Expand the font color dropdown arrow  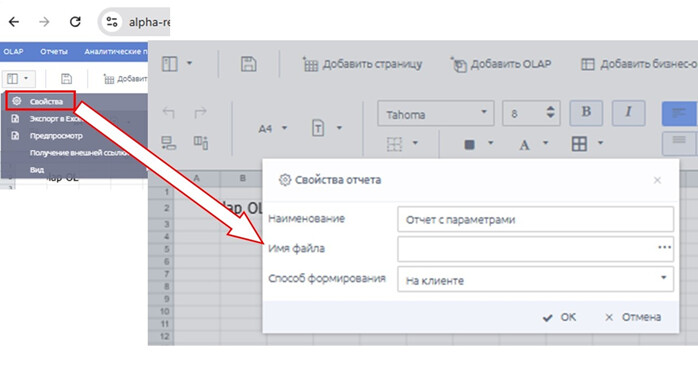click(x=545, y=143)
